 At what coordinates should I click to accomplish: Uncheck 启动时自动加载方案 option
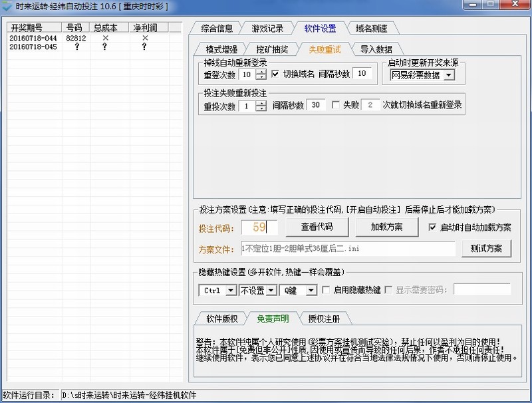pyautogui.click(x=433, y=227)
